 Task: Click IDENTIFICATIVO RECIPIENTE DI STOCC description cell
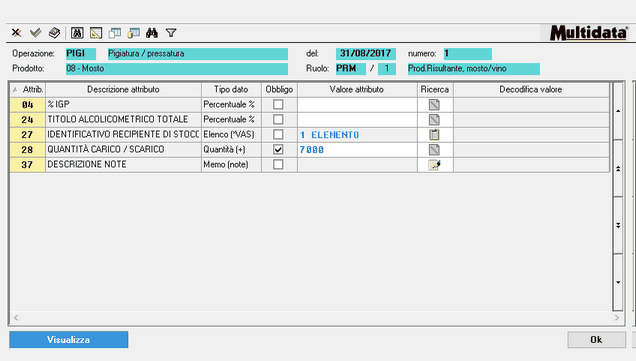(123, 135)
